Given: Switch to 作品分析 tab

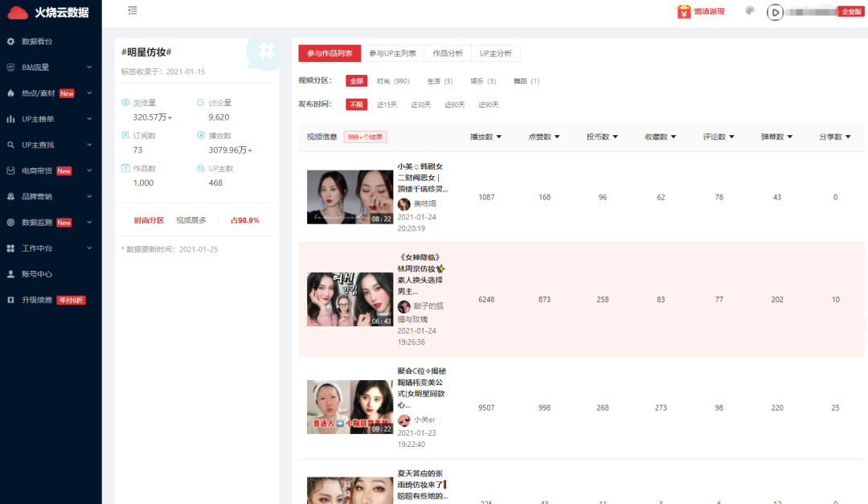Looking at the screenshot, I should (x=448, y=53).
